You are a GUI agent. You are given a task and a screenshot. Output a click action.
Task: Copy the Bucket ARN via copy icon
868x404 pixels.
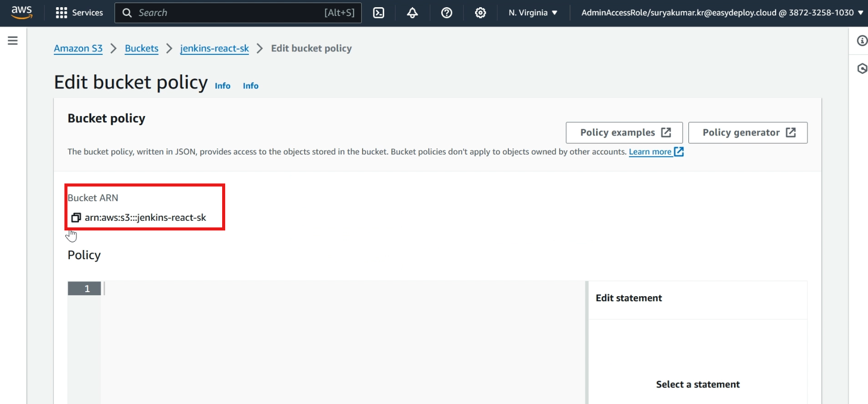click(x=76, y=218)
